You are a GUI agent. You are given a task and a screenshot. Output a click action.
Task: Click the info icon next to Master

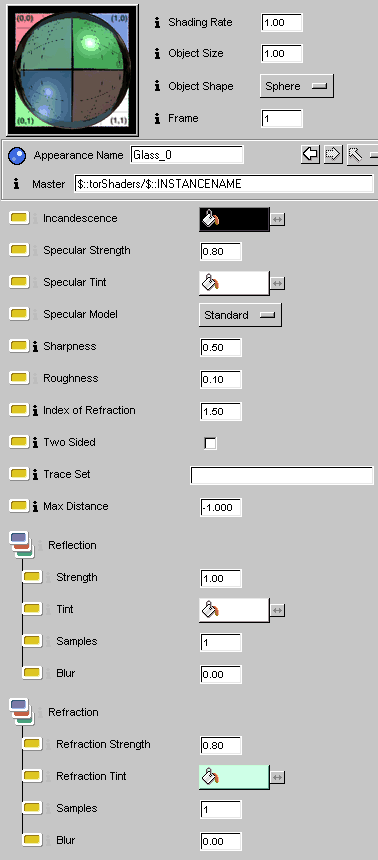[16, 184]
